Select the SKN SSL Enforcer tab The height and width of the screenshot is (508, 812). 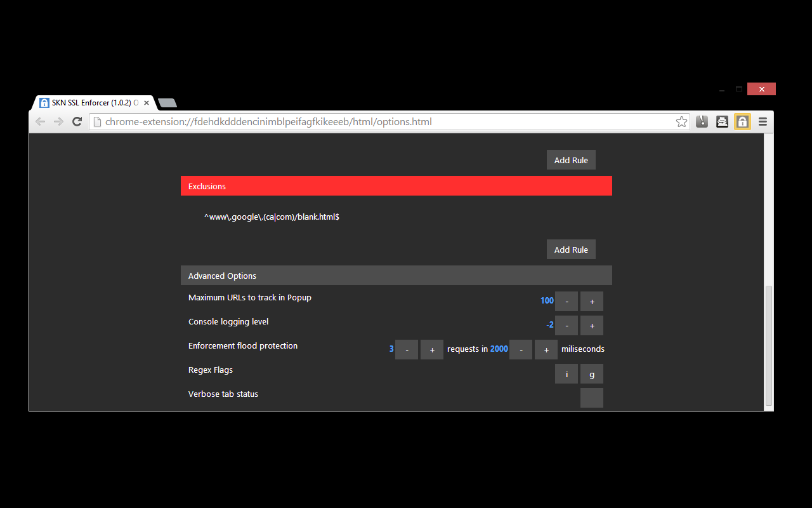(93, 102)
